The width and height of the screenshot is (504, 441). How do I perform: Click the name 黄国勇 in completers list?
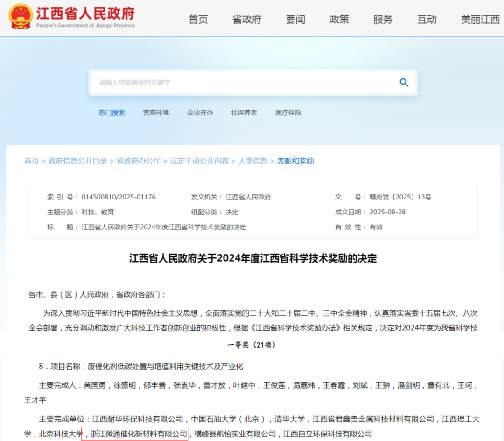tap(95, 385)
